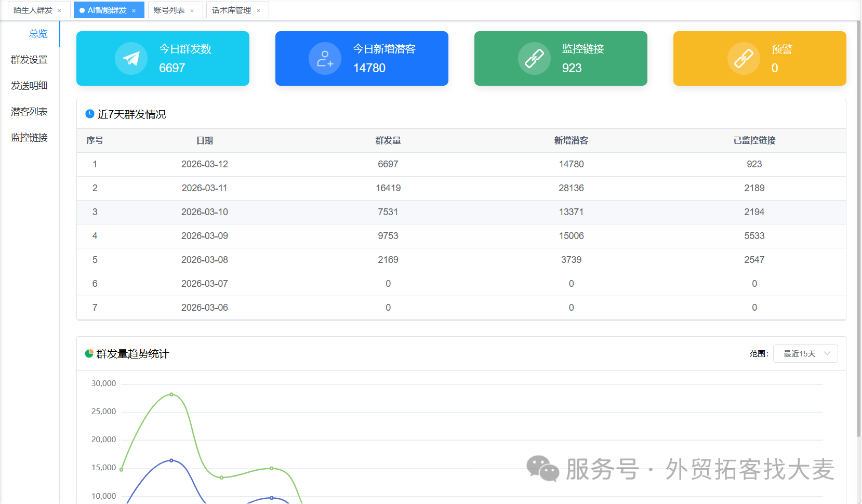The image size is (862, 504).
Task: Click the 预警 card value 0
Action: point(775,68)
